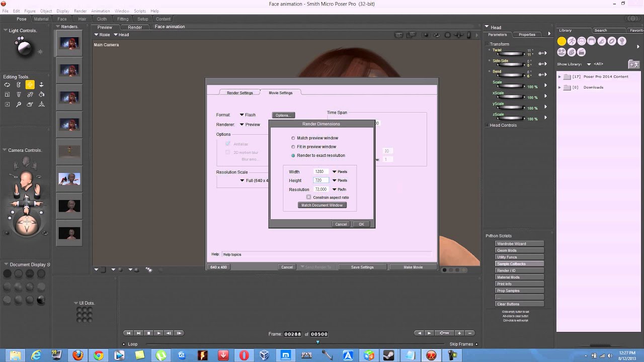This screenshot has width=644, height=362.
Task: Click the add folder icon in Library
Action: pos(634,64)
